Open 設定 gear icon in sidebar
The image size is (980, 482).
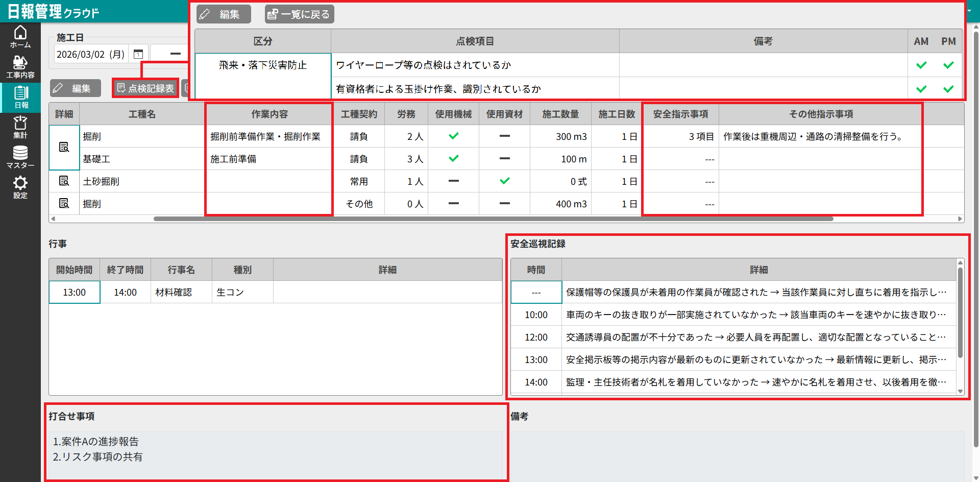(x=20, y=187)
